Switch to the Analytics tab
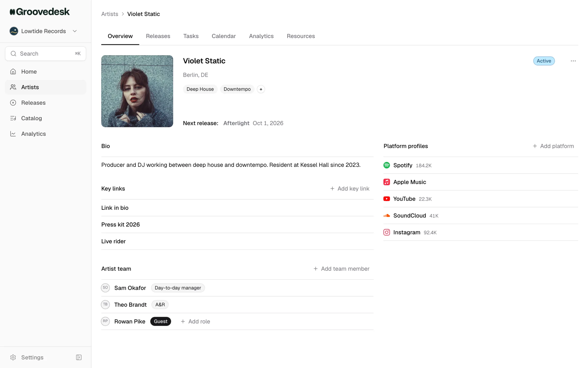588x368 pixels. click(x=261, y=36)
